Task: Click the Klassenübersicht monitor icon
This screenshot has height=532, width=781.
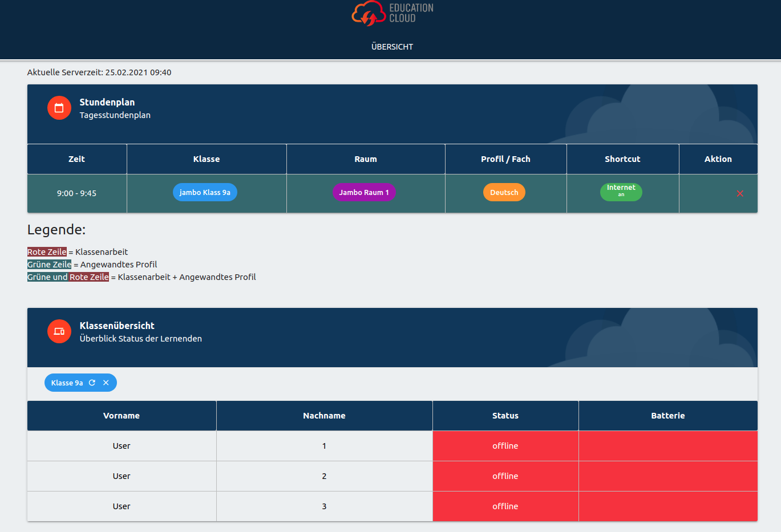Action: (x=59, y=331)
